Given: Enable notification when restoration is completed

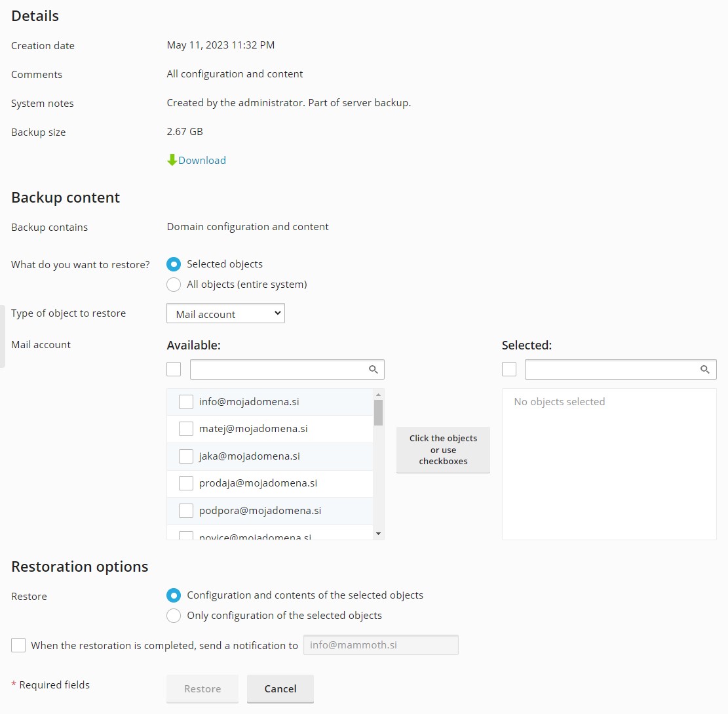Looking at the screenshot, I should (18, 645).
